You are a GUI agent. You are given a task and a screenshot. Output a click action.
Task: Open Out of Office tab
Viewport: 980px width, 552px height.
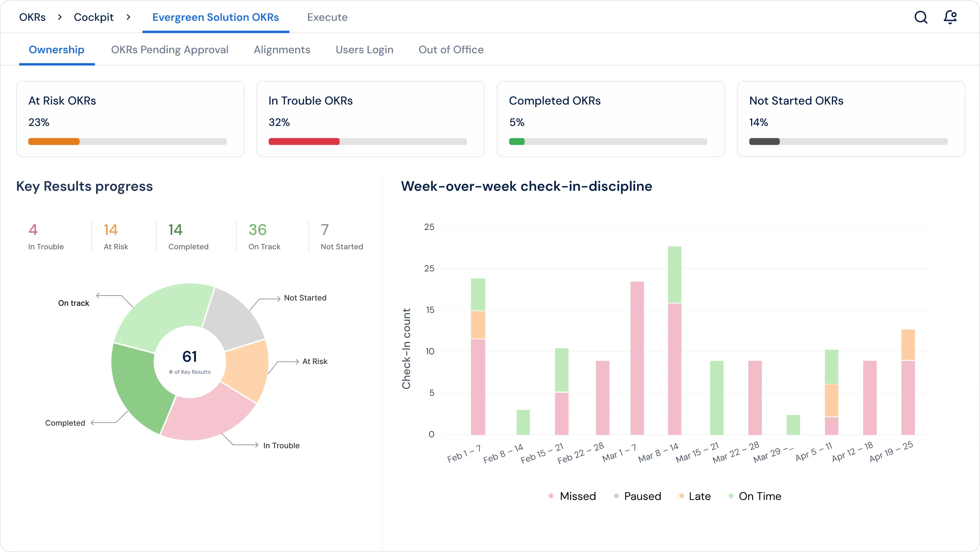click(451, 50)
